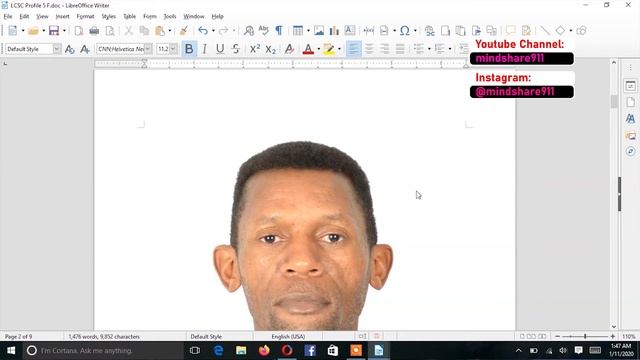Open the Styles menu

109,16
